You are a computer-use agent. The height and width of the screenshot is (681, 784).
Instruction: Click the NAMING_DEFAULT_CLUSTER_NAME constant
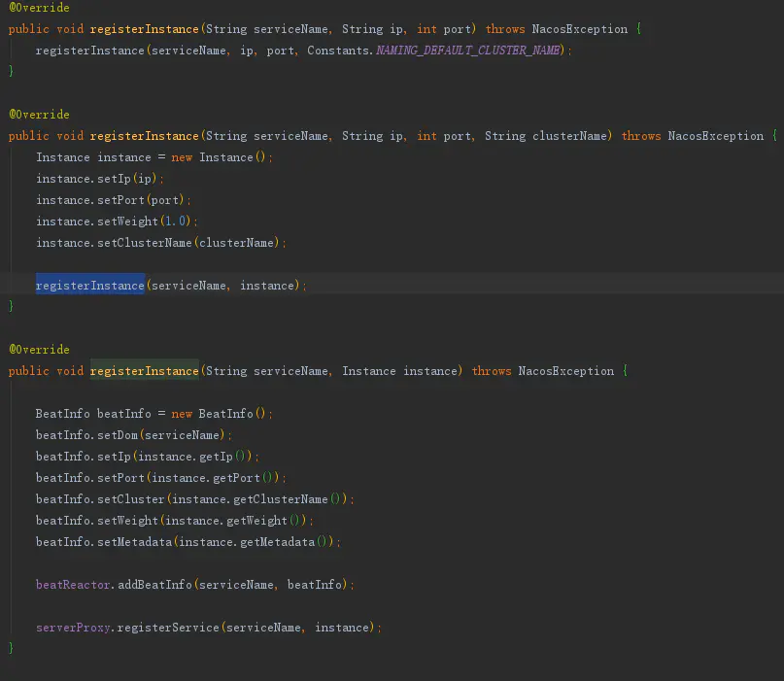[x=467, y=51]
